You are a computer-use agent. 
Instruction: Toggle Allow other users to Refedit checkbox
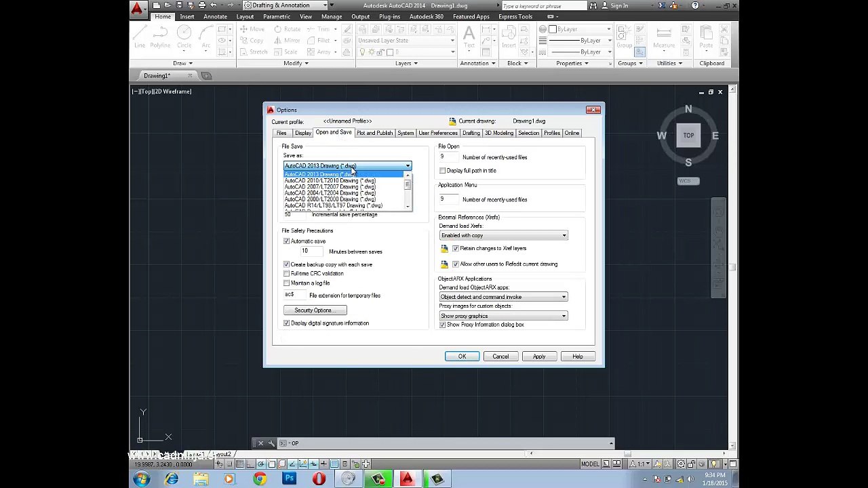coord(456,264)
